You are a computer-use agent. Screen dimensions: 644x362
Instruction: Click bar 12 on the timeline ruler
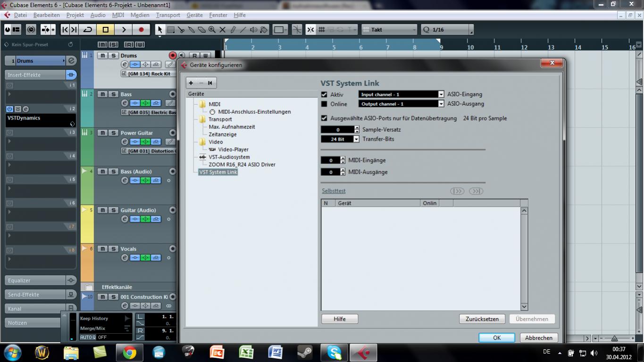click(x=524, y=47)
